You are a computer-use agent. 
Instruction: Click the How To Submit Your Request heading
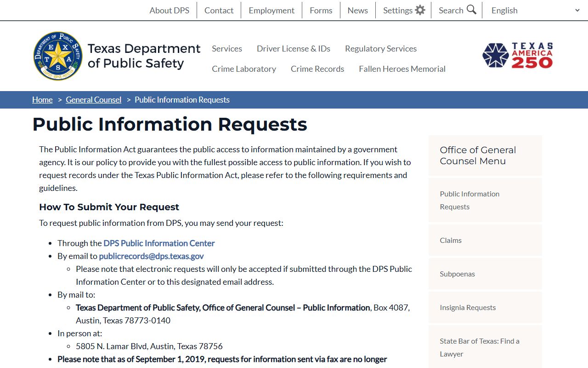pyautogui.click(x=109, y=207)
